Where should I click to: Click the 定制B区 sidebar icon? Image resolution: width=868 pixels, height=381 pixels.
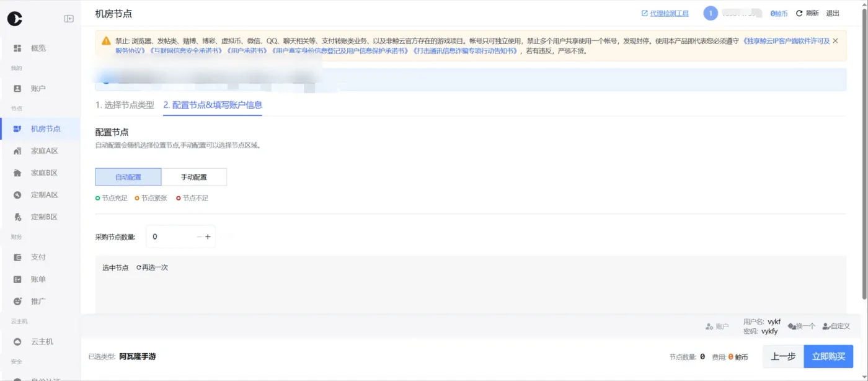pyautogui.click(x=17, y=217)
